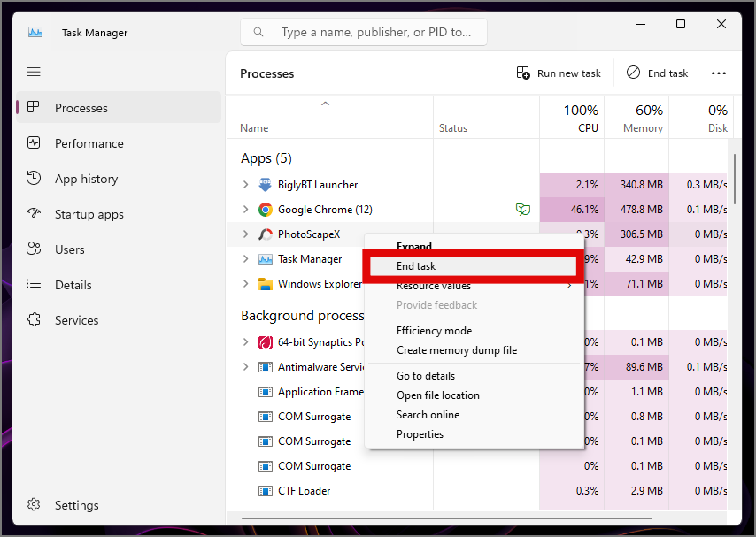This screenshot has width=756, height=537.
Task: Sort by the Disk column header
Action: [701, 118]
